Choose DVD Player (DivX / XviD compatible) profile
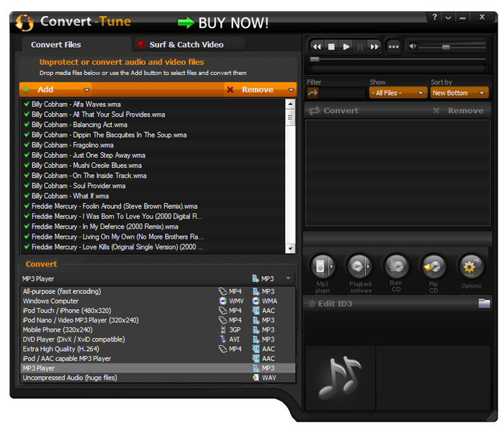The width and height of the screenshot is (504, 431). (x=158, y=339)
